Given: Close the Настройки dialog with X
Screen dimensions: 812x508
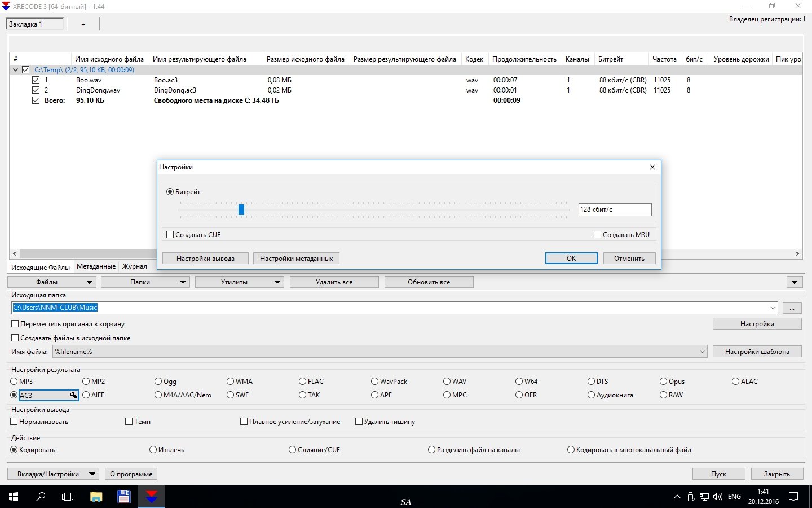Looking at the screenshot, I should pos(652,167).
